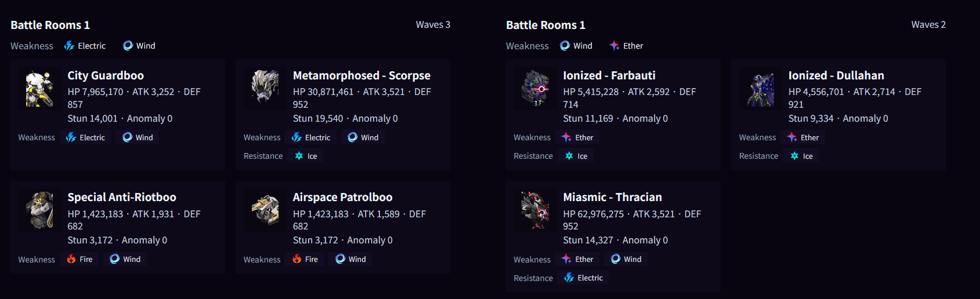The image size is (980, 299).
Task: Click the City Guardboo enemy portrait
Action: [39, 88]
